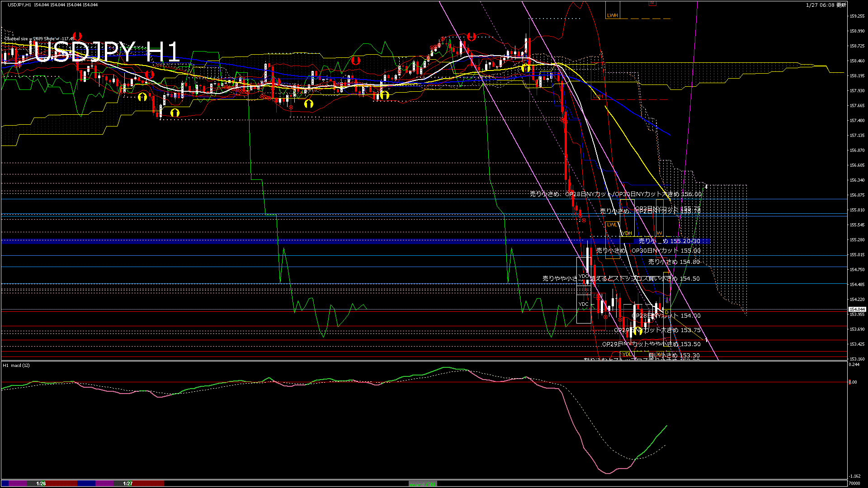Image resolution: width=868 pixels, height=488 pixels.
Task: Click the upper LWH orange label
Action: [x=612, y=15]
